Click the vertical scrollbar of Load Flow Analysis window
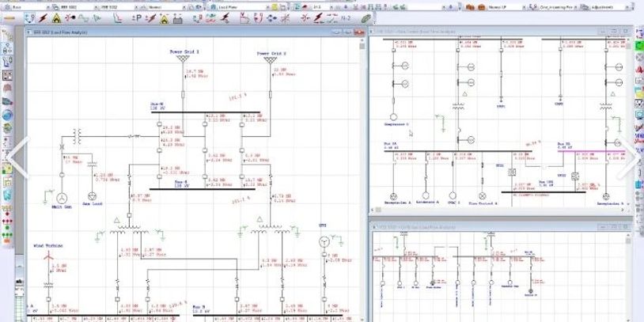 coord(362,180)
